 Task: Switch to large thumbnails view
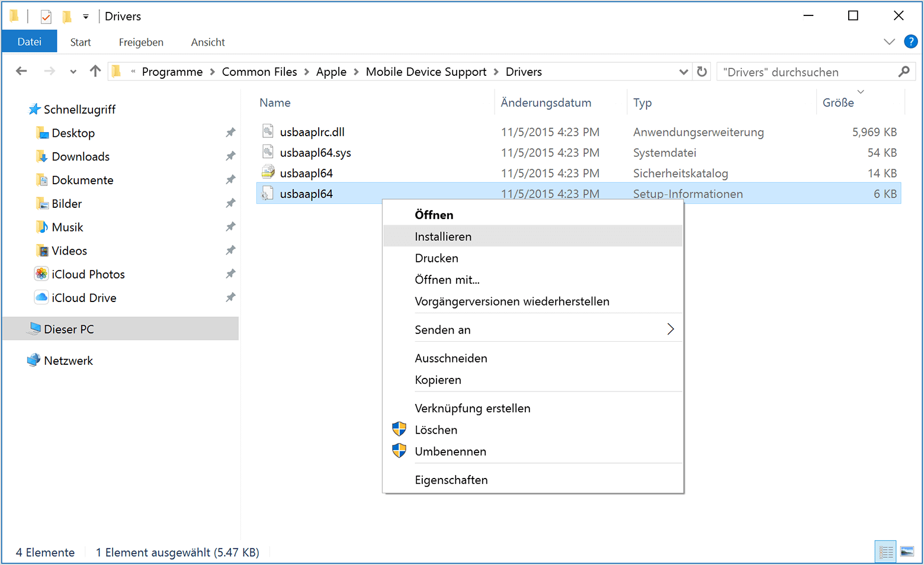(907, 552)
